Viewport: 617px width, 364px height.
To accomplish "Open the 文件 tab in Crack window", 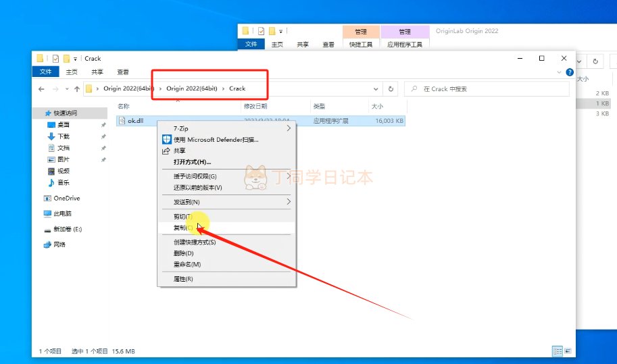I will pyautogui.click(x=45, y=72).
